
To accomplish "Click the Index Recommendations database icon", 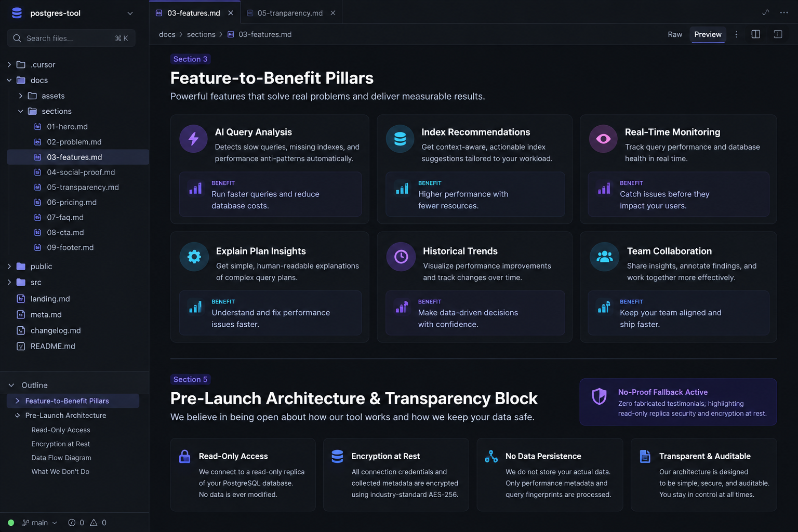I will [400, 139].
